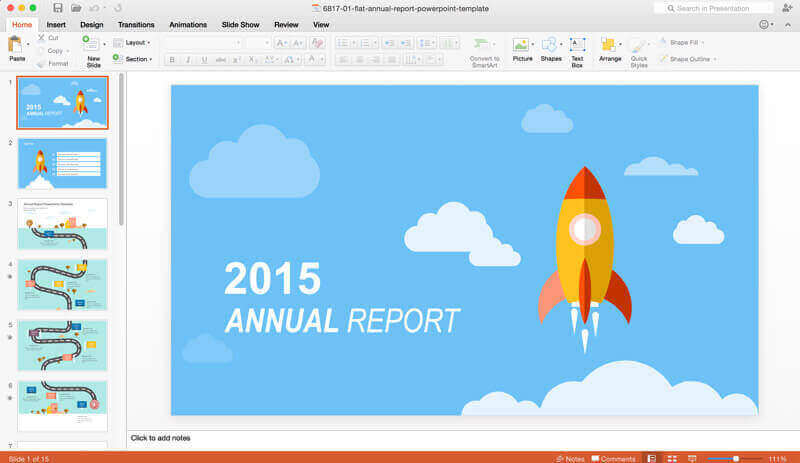This screenshot has width=800, height=463.
Task: Click the Paste clipboard icon
Action: pyautogui.click(x=16, y=48)
